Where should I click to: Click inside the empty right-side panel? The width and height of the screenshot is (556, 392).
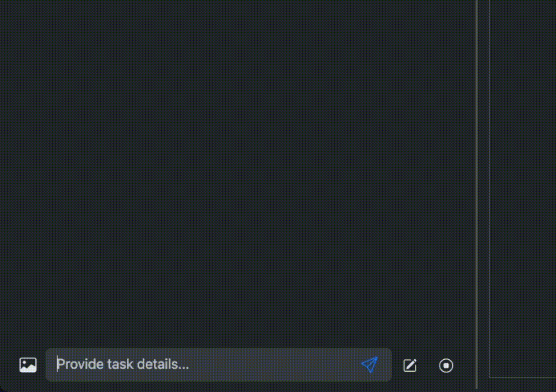click(x=523, y=189)
